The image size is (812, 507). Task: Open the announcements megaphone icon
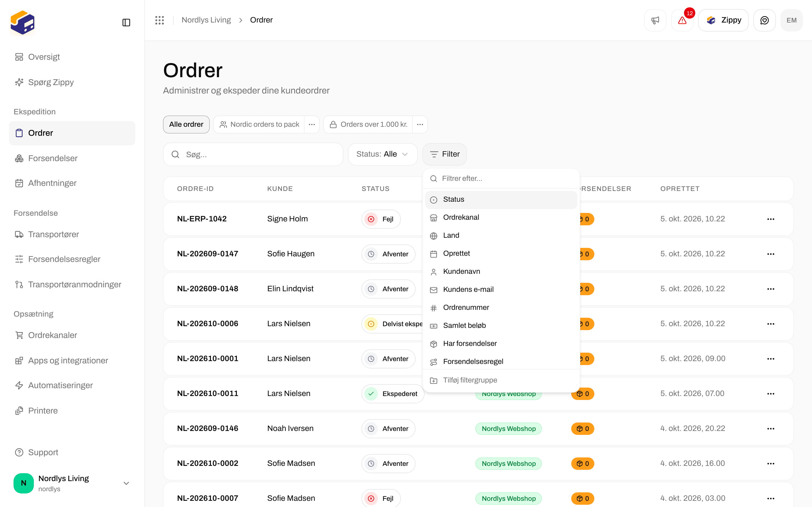[655, 20]
